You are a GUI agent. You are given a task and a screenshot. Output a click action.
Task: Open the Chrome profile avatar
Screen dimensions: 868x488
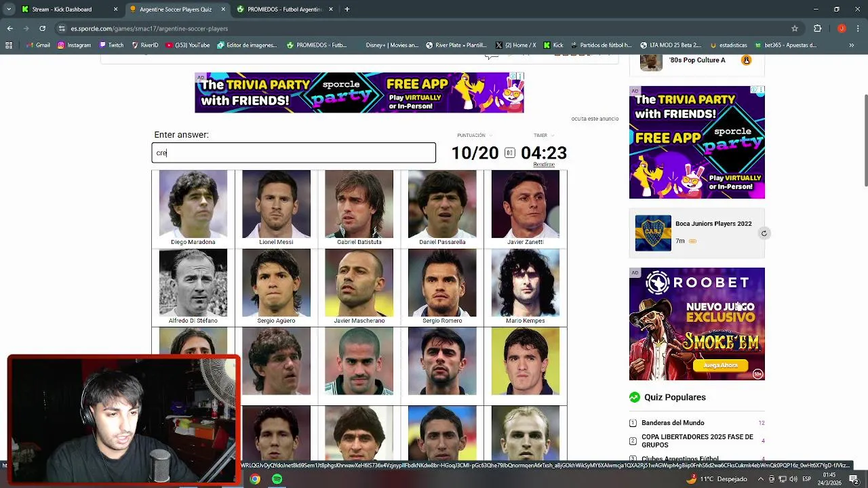(842, 28)
